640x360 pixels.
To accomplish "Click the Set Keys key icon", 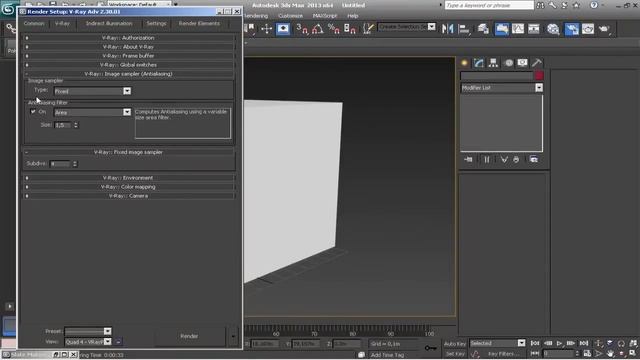I will point(430,348).
